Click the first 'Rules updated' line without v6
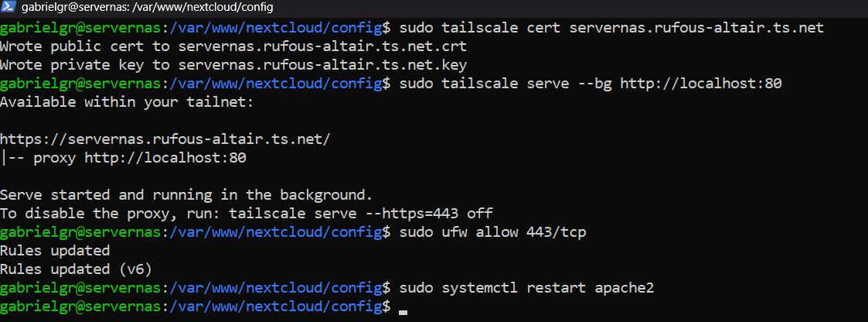Screen dimensions: 868x322 click(x=55, y=250)
